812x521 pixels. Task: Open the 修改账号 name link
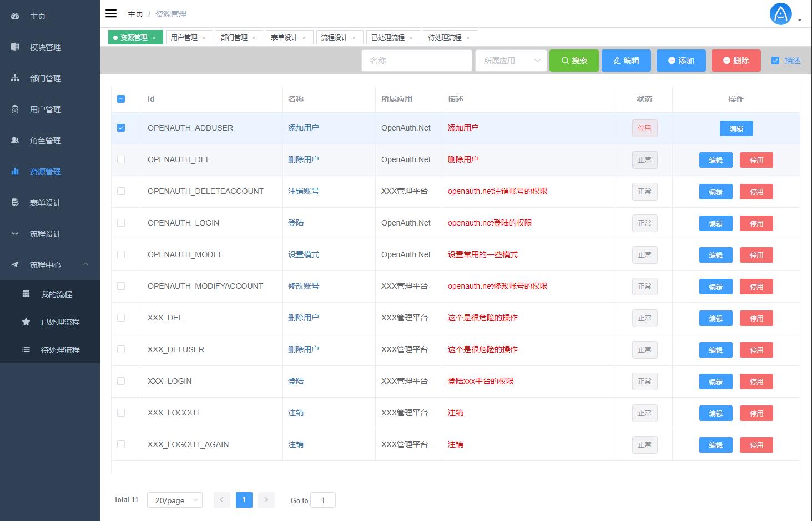[x=304, y=286]
